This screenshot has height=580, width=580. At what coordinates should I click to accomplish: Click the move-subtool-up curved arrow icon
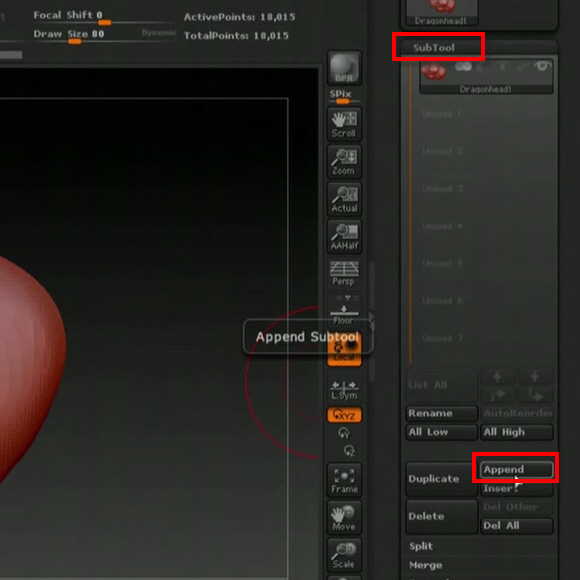[x=498, y=394]
